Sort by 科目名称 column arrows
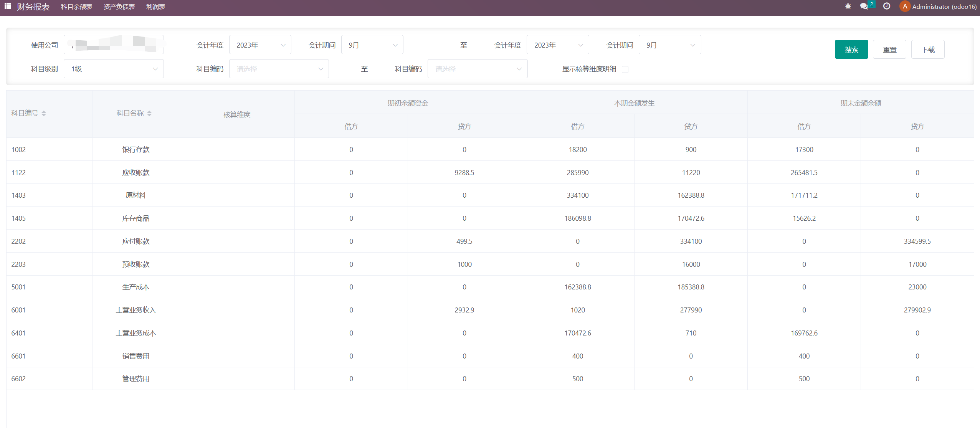 click(x=149, y=113)
